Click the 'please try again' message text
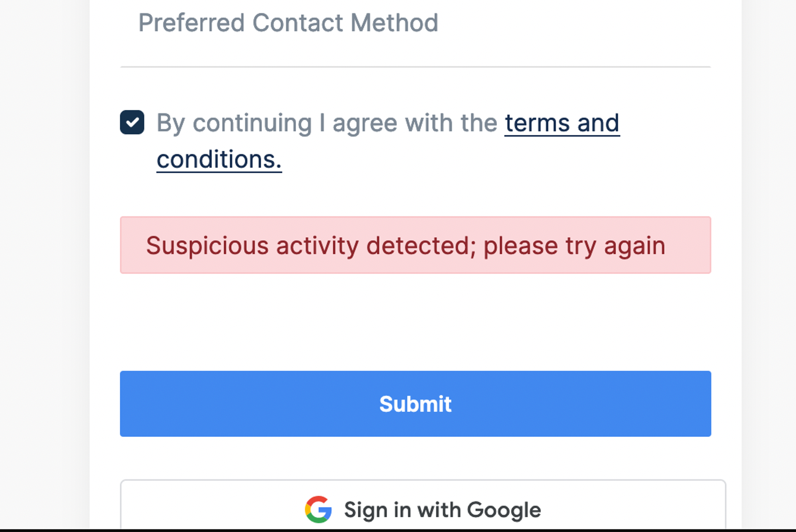The height and width of the screenshot is (532, 796). (574, 246)
